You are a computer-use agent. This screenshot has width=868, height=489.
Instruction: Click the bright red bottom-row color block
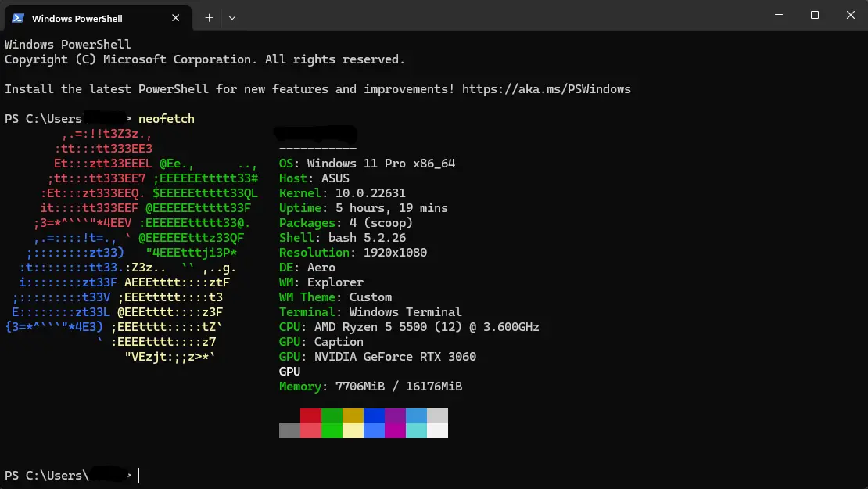[310, 431]
